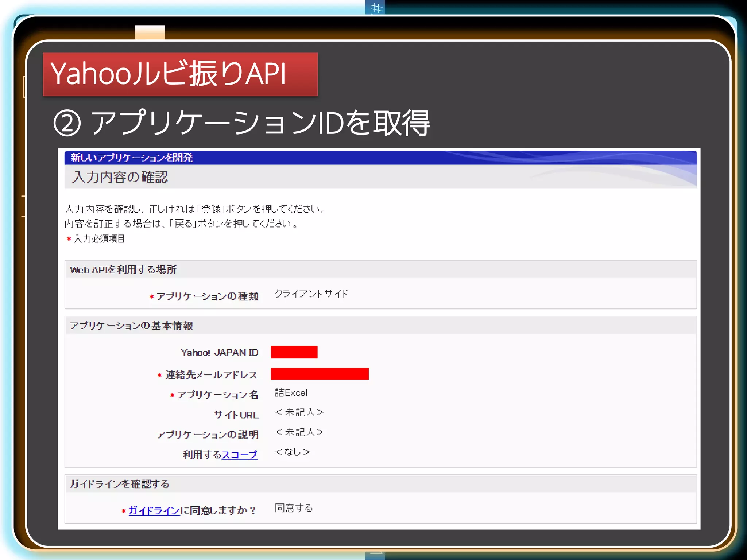Click the redacted Yahoo! JAPAN ID value
The height and width of the screenshot is (560, 747).
(x=294, y=352)
